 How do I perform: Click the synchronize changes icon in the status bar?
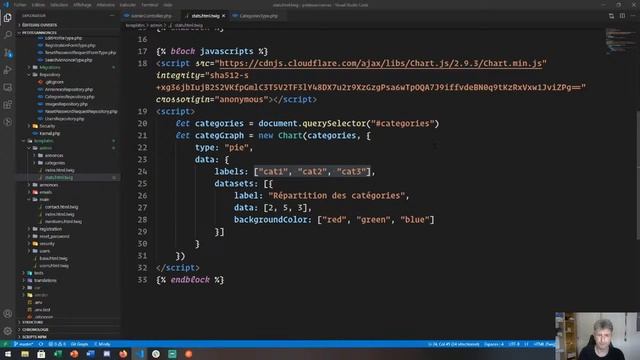click(41, 344)
